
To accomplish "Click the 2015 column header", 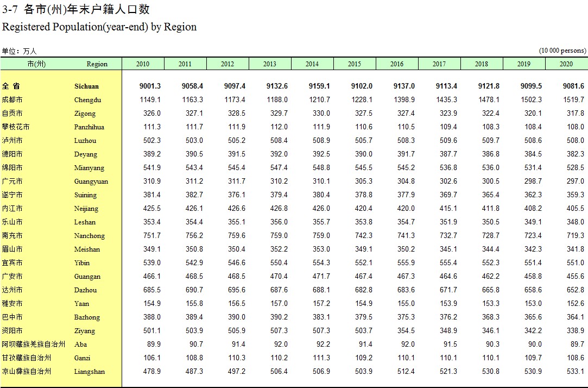I will point(355,64).
